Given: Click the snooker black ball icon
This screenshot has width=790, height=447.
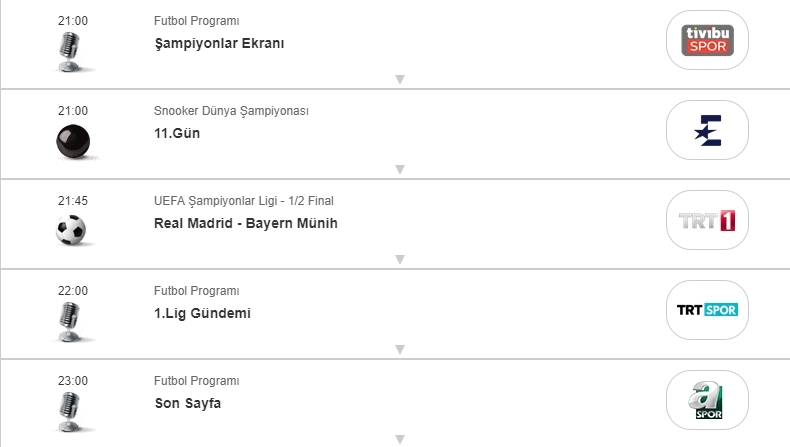Looking at the screenshot, I should point(72,141).
